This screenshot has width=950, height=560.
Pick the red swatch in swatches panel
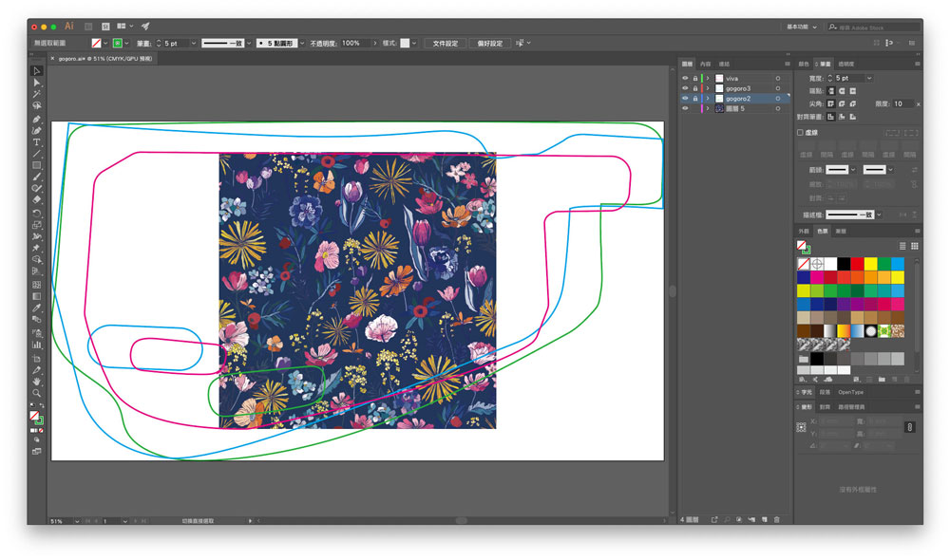pyautogui.click(x=857, y=263)
